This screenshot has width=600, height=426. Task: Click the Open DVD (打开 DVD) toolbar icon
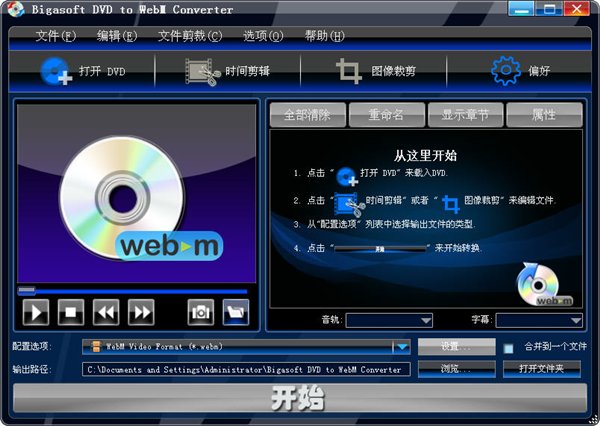click(x=56, y=71)
